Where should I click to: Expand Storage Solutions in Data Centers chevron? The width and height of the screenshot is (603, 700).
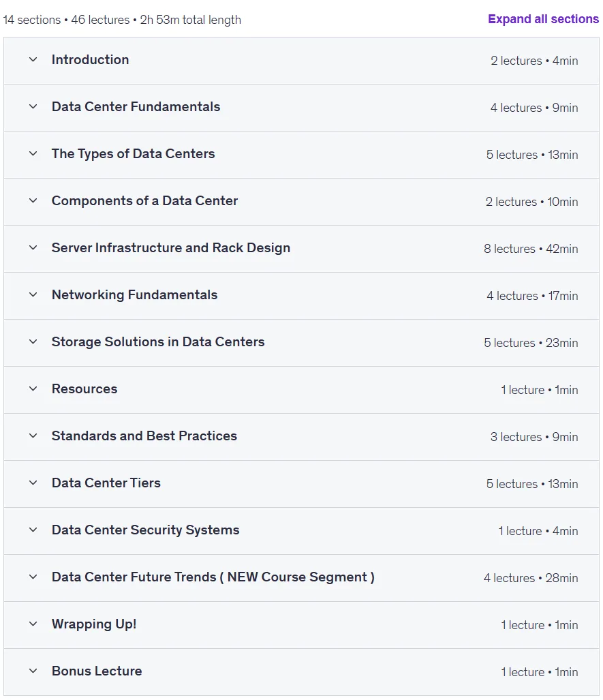click(33, 341)
